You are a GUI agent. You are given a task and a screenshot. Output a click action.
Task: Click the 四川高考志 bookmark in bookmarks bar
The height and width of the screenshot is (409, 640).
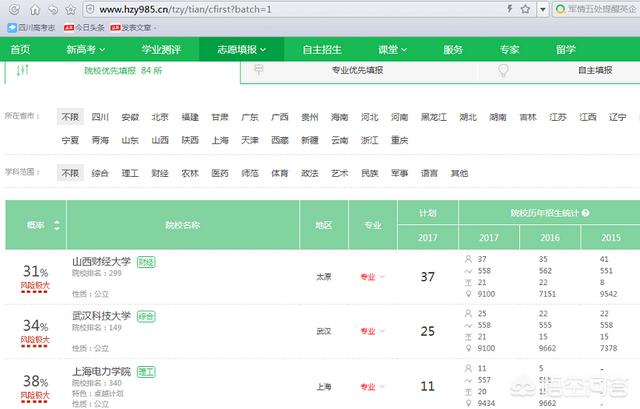(30, 27)
